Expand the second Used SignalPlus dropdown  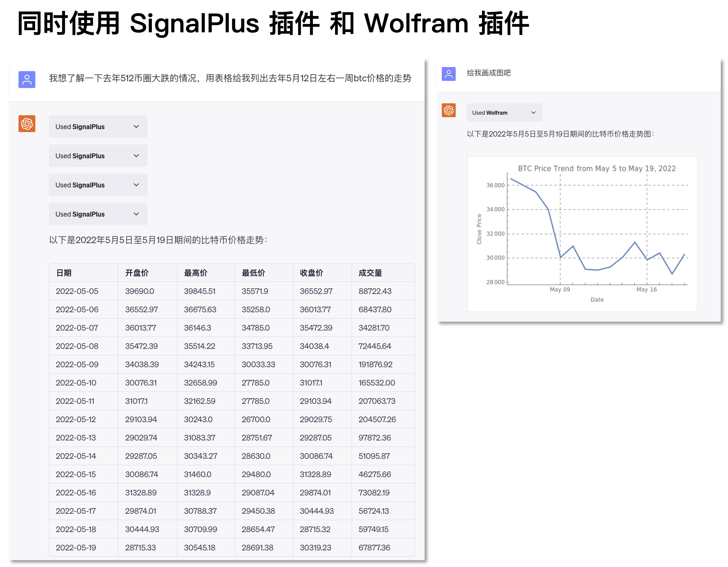tap(98, 156)
